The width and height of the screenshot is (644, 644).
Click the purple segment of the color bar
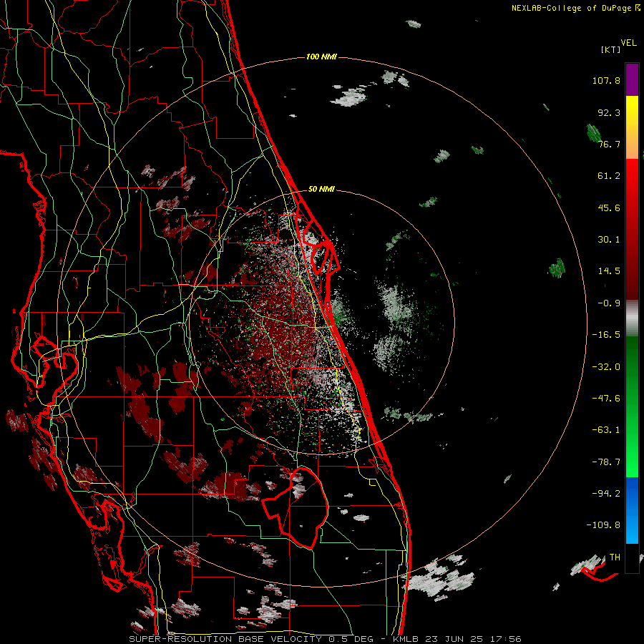tap(632, 80)
